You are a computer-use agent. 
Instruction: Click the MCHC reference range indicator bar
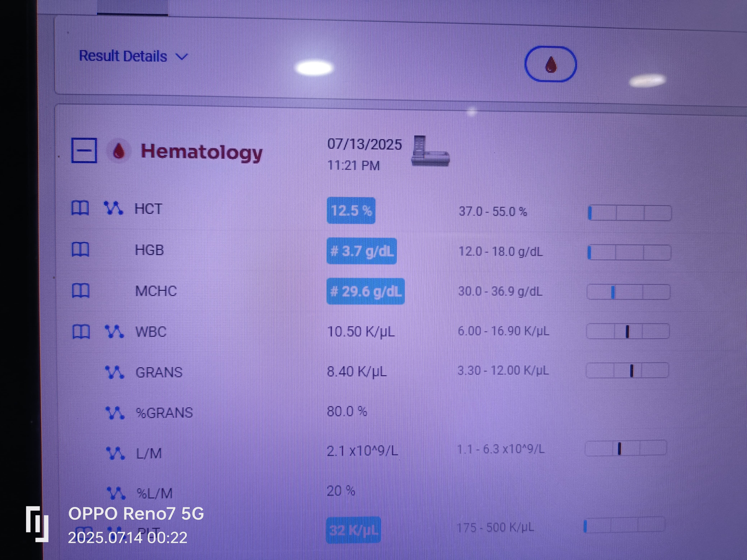(628, 292)
